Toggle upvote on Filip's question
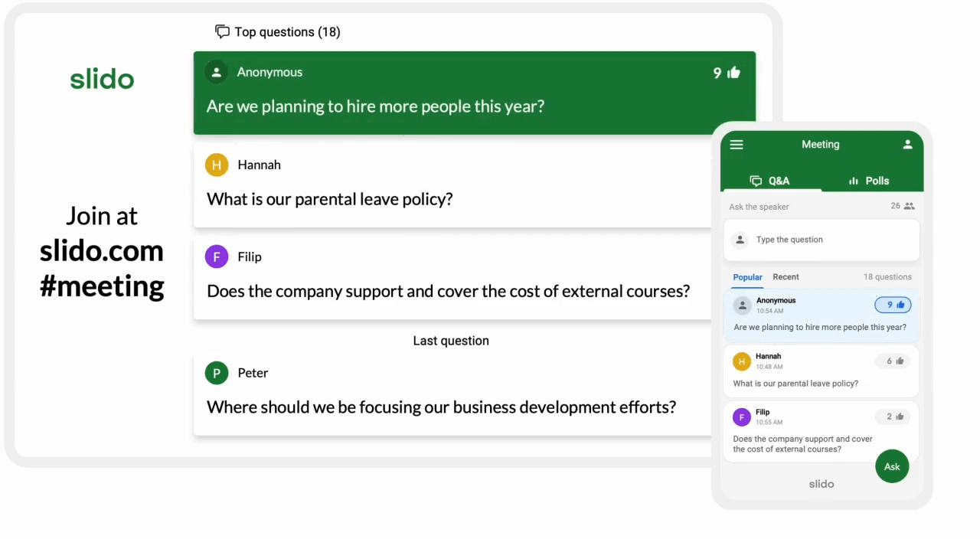 (x=893, y=416)
